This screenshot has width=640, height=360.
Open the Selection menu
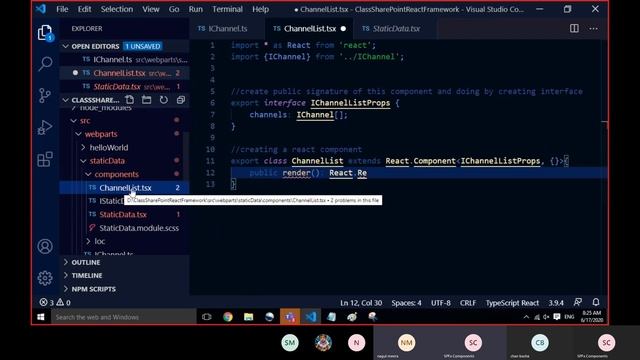[x=117, y=9]
